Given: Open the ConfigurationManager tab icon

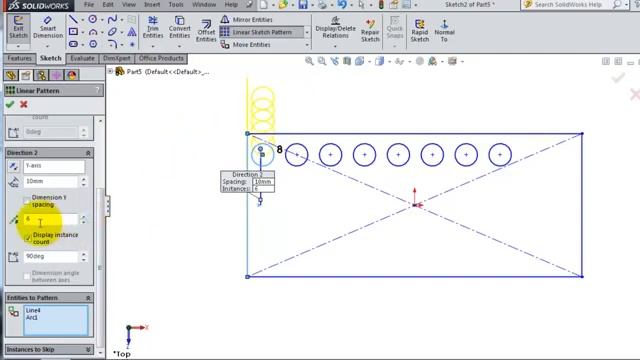Looking at the screenshot, I should click(x=41, y=75).
